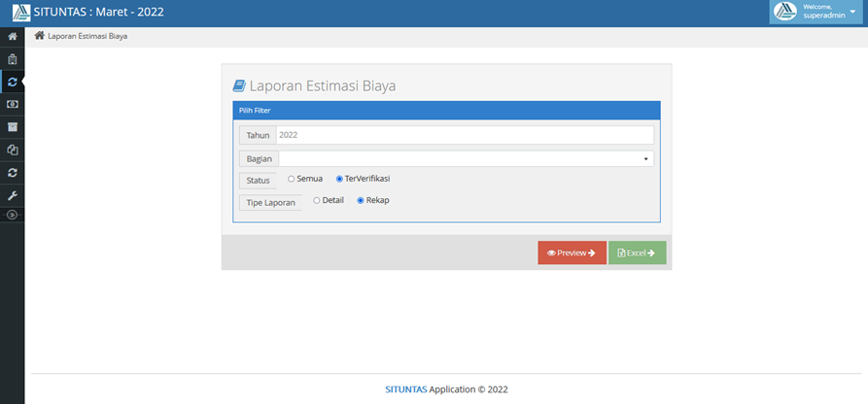Click the SITUNTAS : Maret - 2022 title
Viewport: 868px width, 404px height.
(x=98, y=12)
